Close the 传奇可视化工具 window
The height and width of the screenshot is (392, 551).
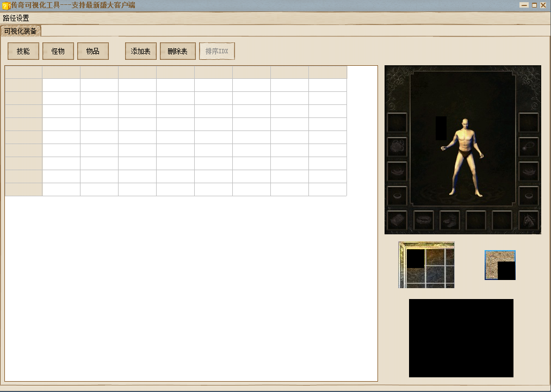coord(543,5)
